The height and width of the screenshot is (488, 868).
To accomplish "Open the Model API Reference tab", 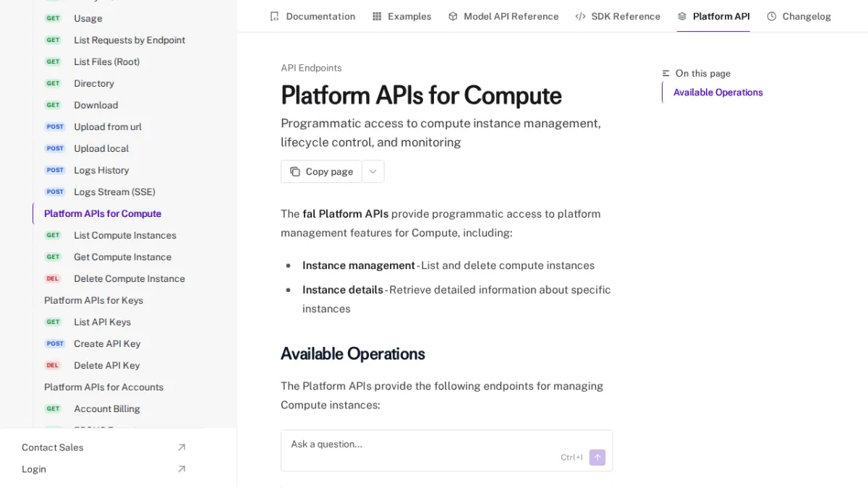I will [x=503, y=16].
